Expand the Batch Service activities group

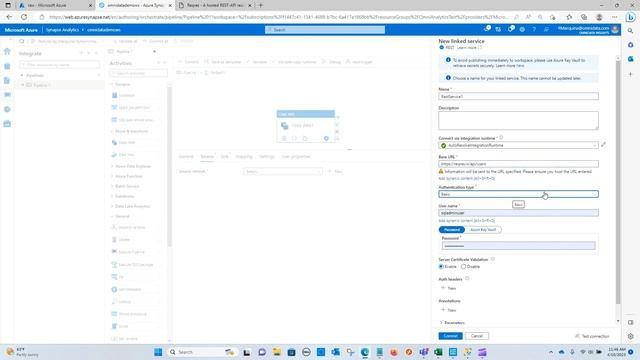[112, 186]
